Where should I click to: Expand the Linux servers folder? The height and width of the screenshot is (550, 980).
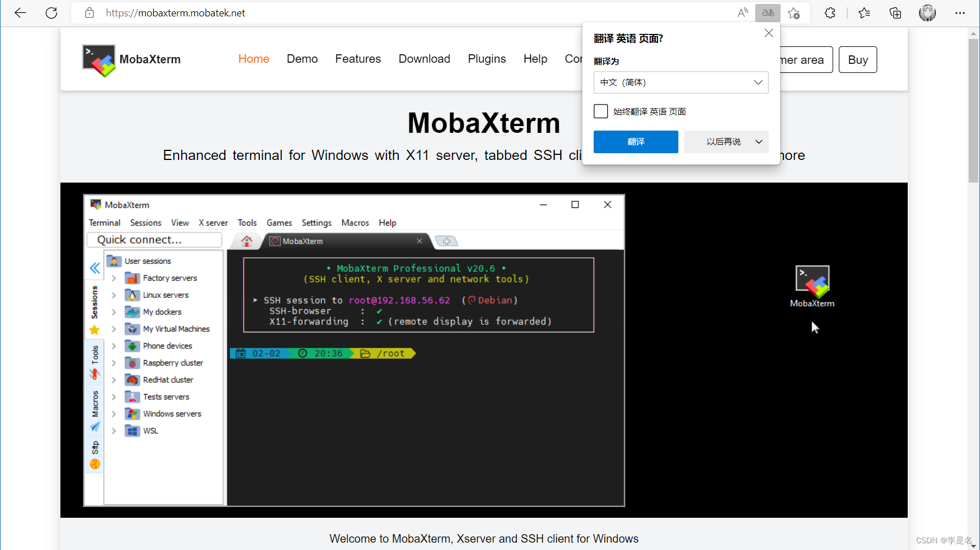point(114,295)
